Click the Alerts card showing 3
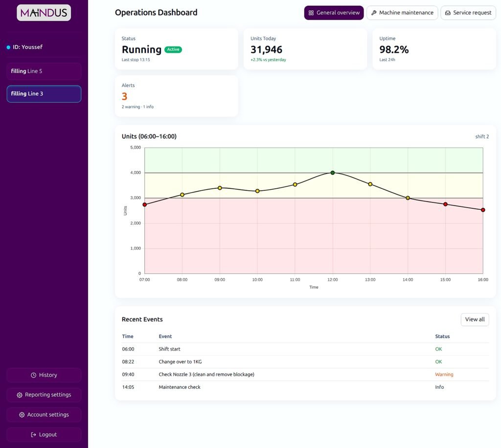 pos(176,96)
